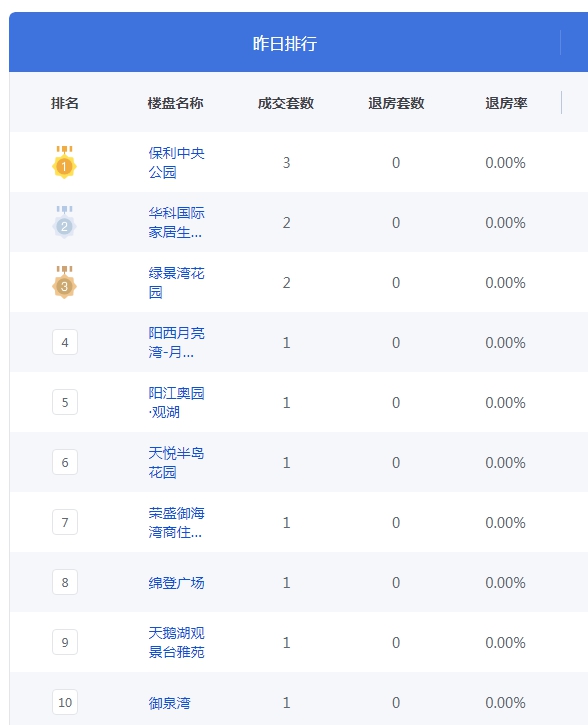Viewport: 588px width, 725px height.
Task: Open the 天悦半岛花园 property link
Action: pos(176,462)
